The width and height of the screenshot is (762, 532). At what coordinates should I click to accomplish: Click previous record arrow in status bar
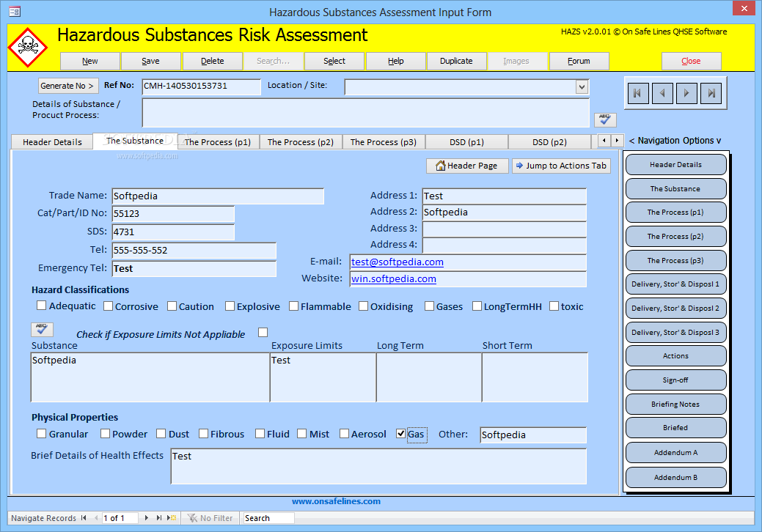[x=96, y=518]
